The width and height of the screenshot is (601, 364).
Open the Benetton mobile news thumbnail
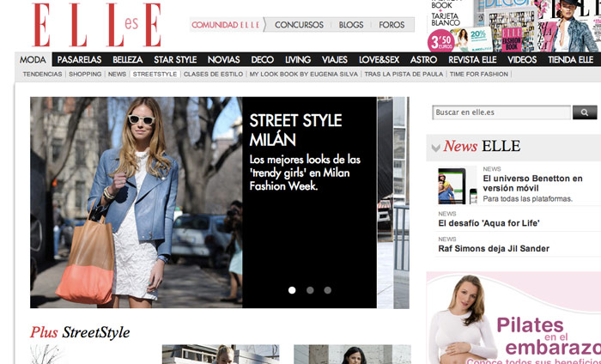pos(457,185)
